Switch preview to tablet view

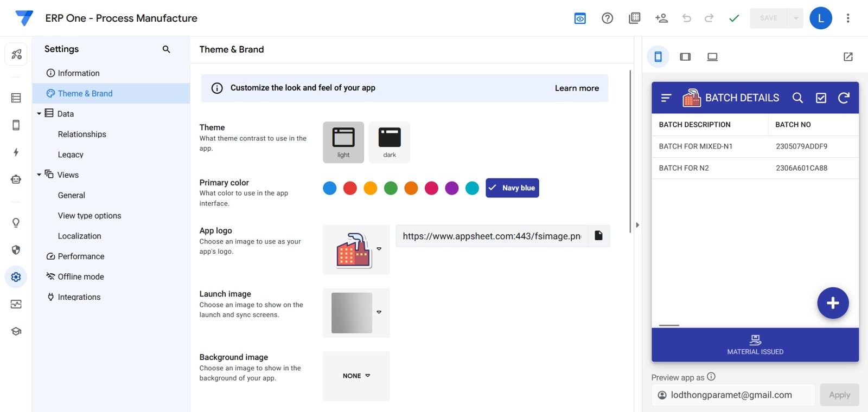click(x=685, y=57)
